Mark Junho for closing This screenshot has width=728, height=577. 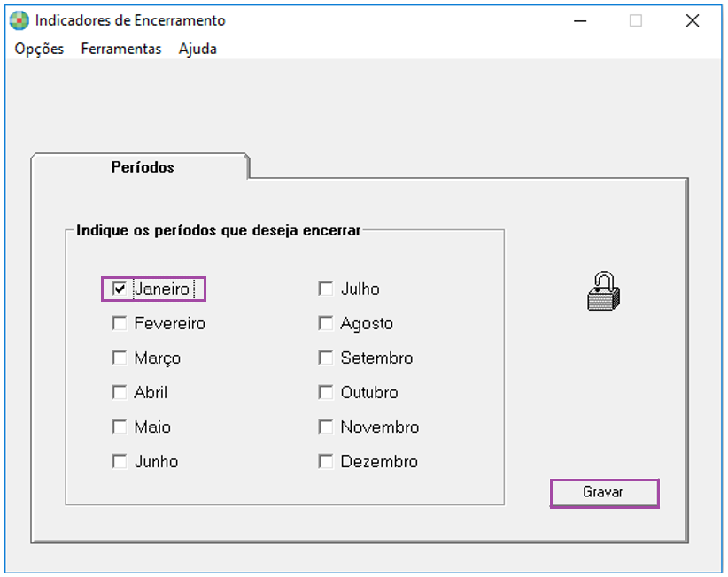click(x=120, y=461)
